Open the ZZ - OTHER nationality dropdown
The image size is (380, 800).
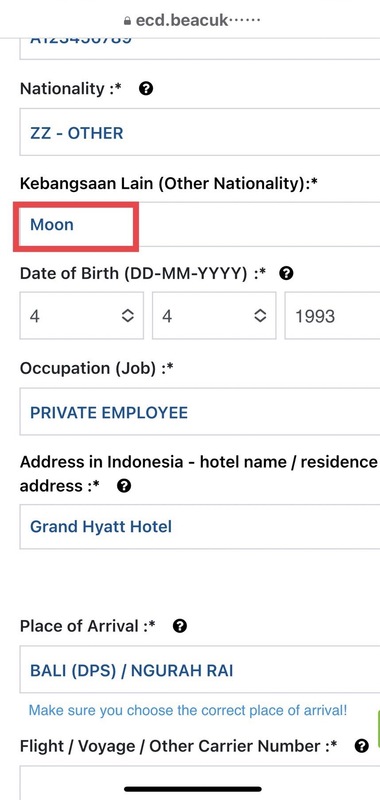200,132
